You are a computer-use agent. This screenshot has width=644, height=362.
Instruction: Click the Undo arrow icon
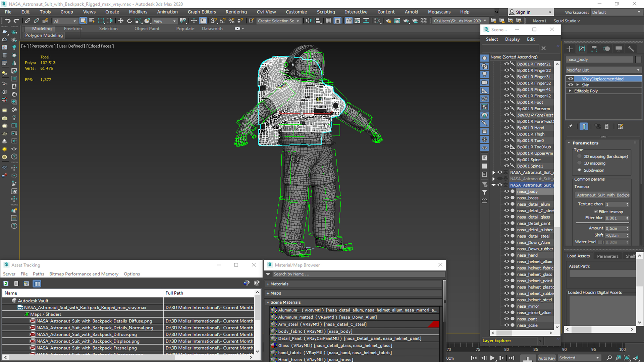pyautogui.click(x=7, y=21)
